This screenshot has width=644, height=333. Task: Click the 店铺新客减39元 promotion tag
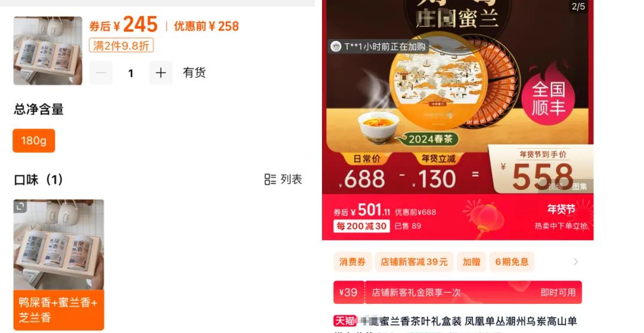[414, 262]
